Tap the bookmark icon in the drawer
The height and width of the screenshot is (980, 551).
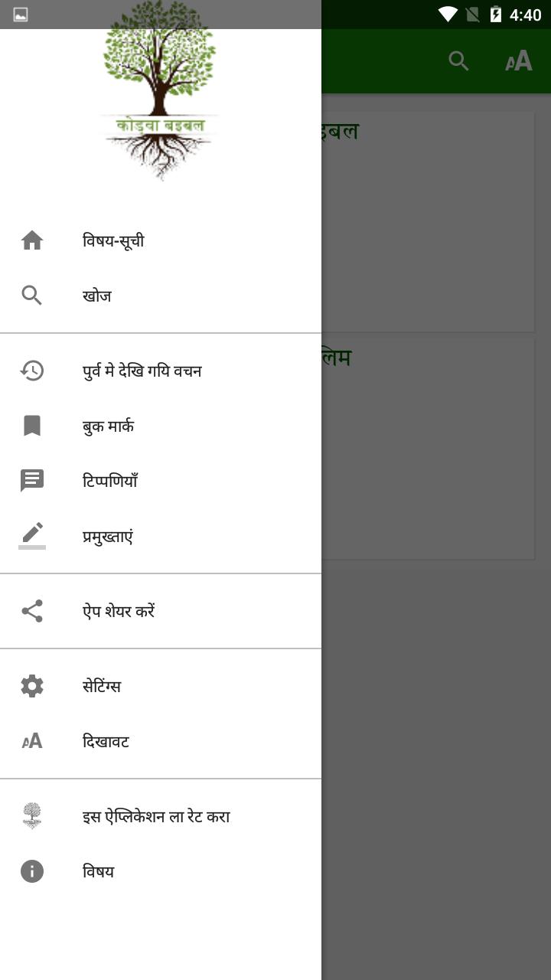click(x=32, y=426)
